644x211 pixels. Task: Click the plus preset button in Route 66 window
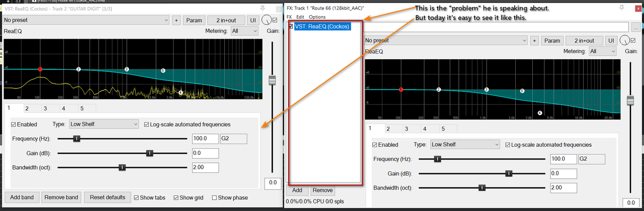tap(534, 41)
